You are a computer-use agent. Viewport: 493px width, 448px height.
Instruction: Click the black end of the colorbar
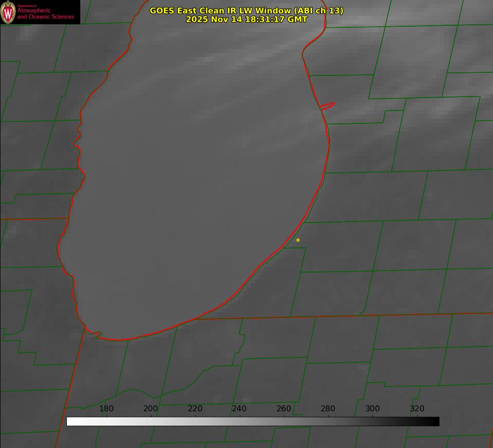(x=436, y=422)
